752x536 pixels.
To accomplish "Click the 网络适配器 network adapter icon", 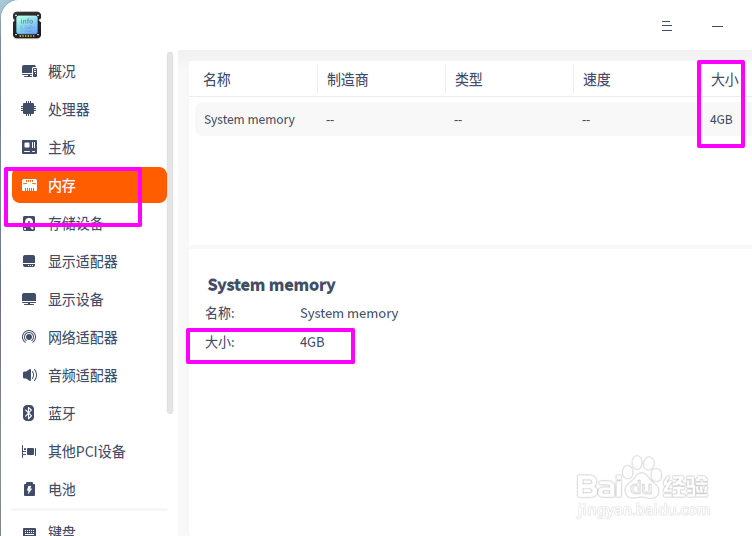I will (29, 337).
